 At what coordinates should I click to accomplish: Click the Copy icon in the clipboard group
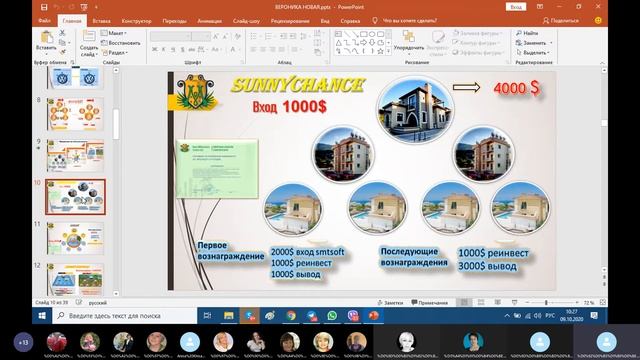(62, 42)
